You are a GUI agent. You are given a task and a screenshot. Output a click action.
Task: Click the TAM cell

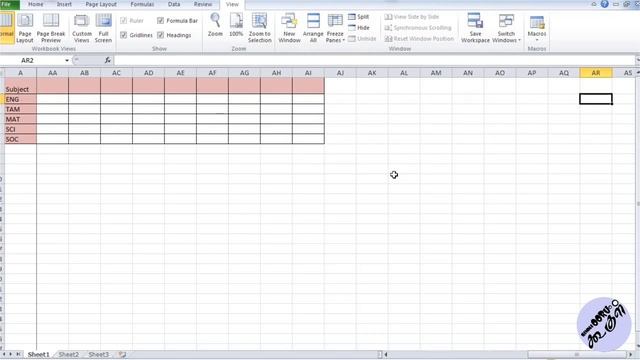click(x=20, y=109)
